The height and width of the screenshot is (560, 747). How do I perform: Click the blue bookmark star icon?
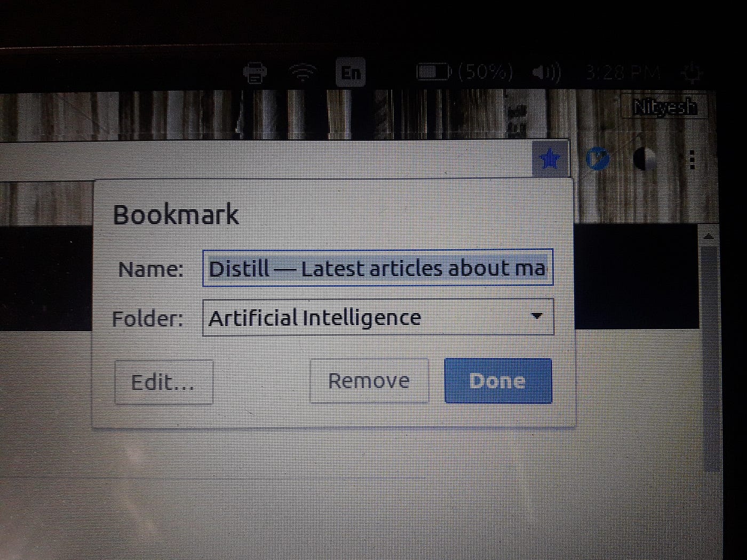pyautogui.click(x=550, y=159)
